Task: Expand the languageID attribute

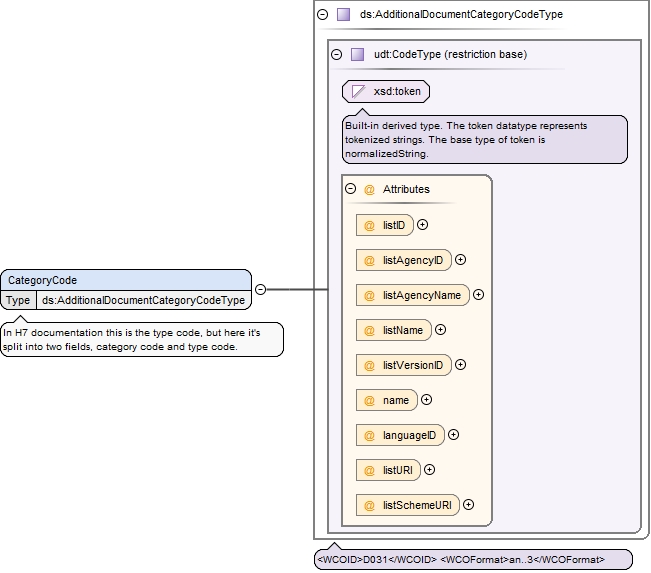Action: point(453,435)
